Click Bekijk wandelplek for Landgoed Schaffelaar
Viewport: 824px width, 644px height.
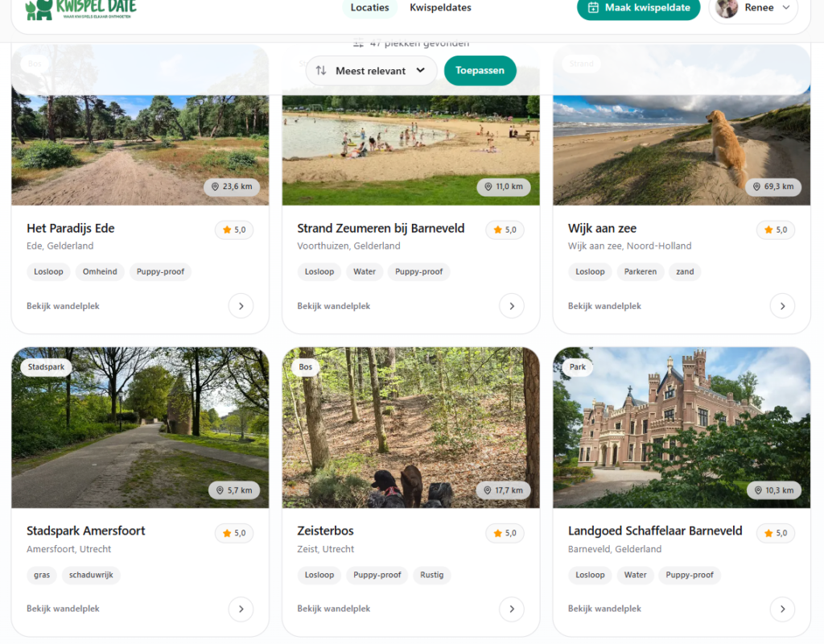(x=604, y=609)
